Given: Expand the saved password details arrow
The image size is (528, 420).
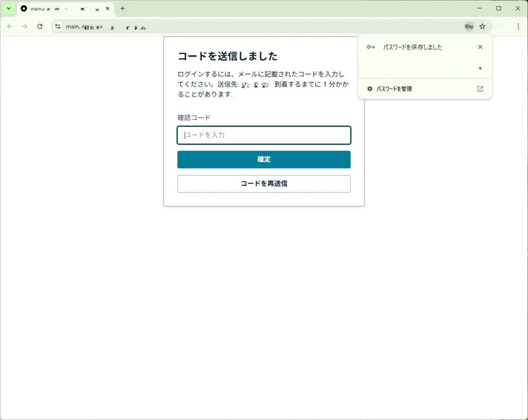Looking at the screenshot, I should [480, 68].
